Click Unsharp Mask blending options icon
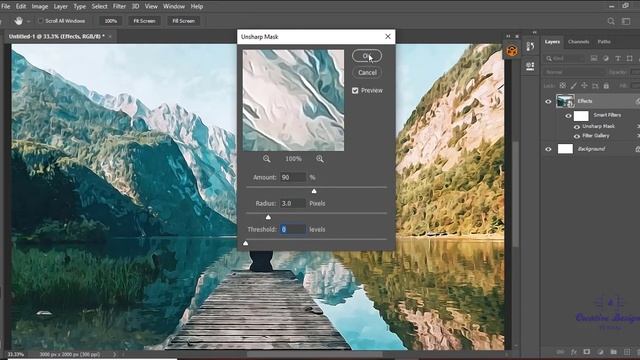640x360 pixels. coord(638,127)
